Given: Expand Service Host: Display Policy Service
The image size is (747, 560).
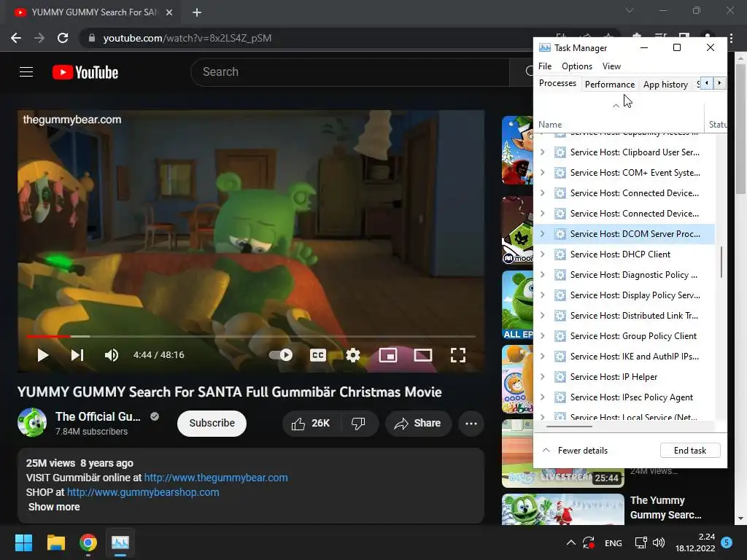Looking at the screenshot, I should point(542,295).
